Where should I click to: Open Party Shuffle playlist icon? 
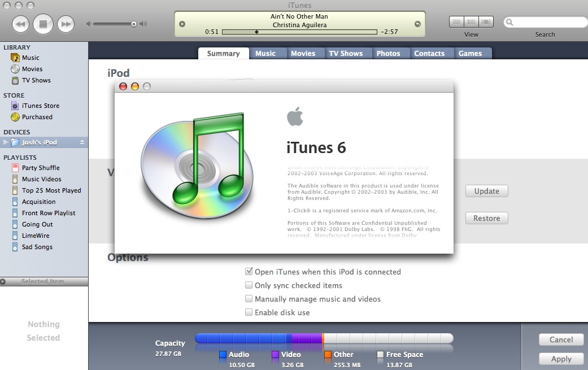15,168
